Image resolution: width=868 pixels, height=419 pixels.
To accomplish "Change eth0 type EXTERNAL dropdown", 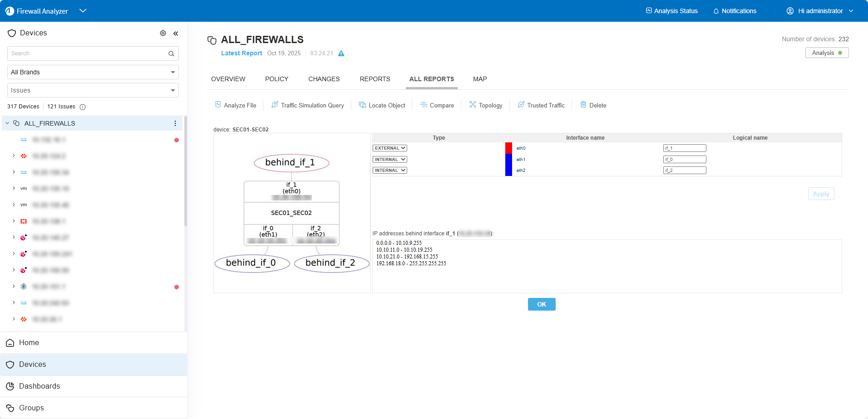I will tap(390, 148).
